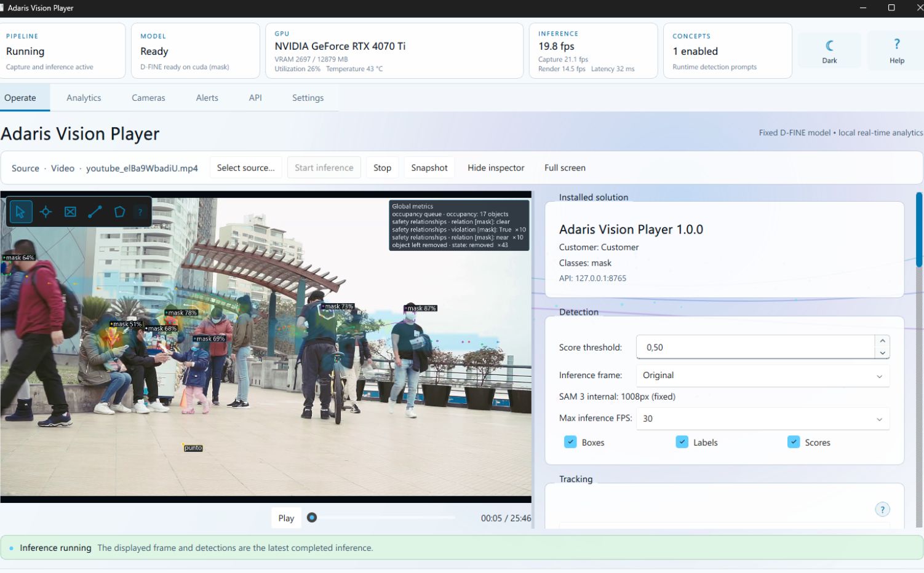Screen dimensions: 924x573
Task: Click the 'punto' marker label on video
Action: pos(193,448)
